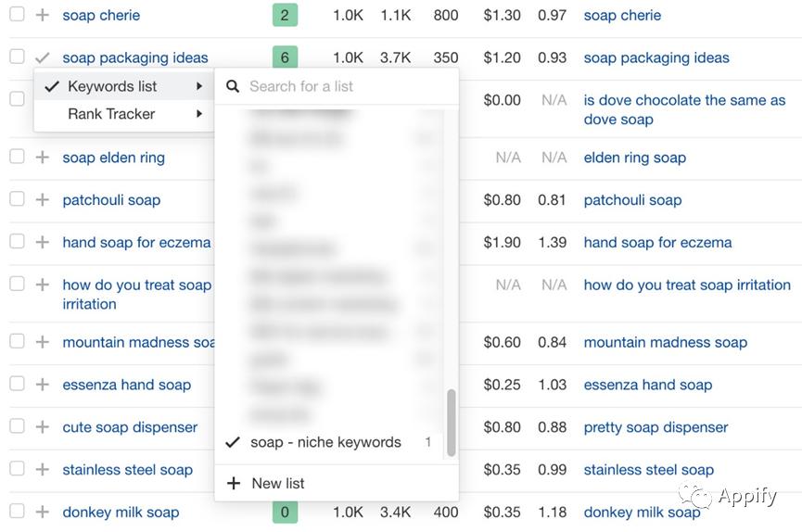
Task: Click plus icon beside soap cherie
Action: click(x=42, y=16)
